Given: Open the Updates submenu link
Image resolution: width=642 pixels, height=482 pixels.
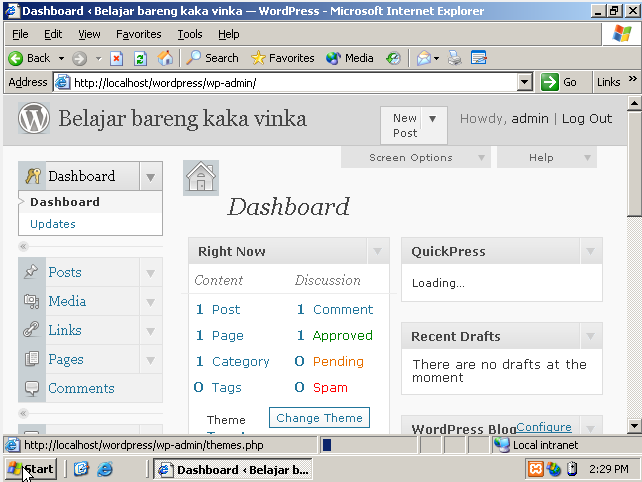Looking at the screenshot, I should 53,224.
